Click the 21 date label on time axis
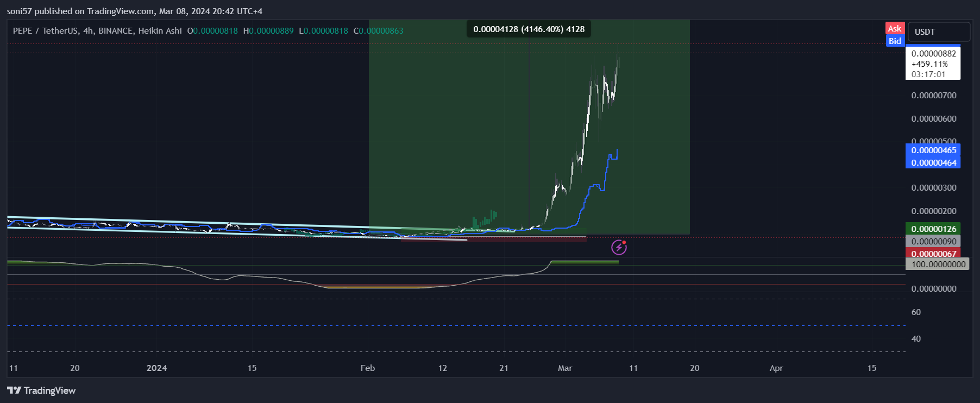 (504, 368)
